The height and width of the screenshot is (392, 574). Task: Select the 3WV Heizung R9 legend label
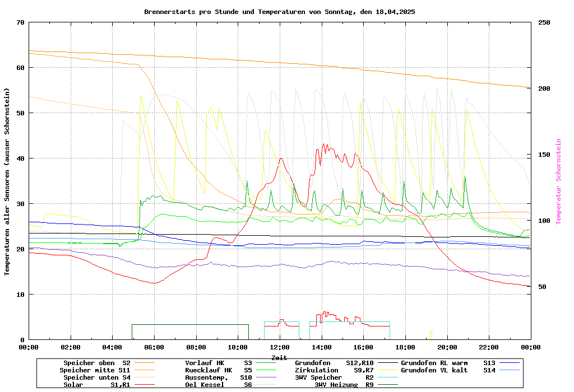pyautogui.click(x=344, y=385)
